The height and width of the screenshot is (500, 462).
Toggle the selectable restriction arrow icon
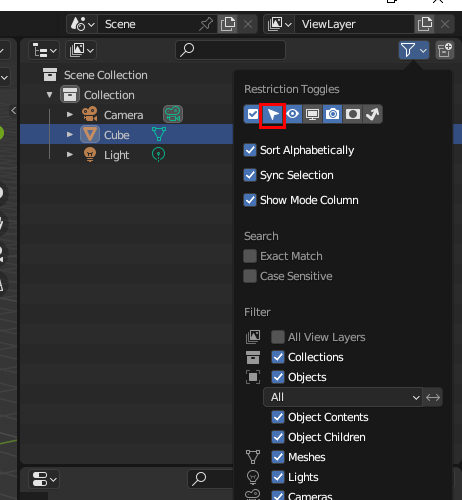click(273, 114)
